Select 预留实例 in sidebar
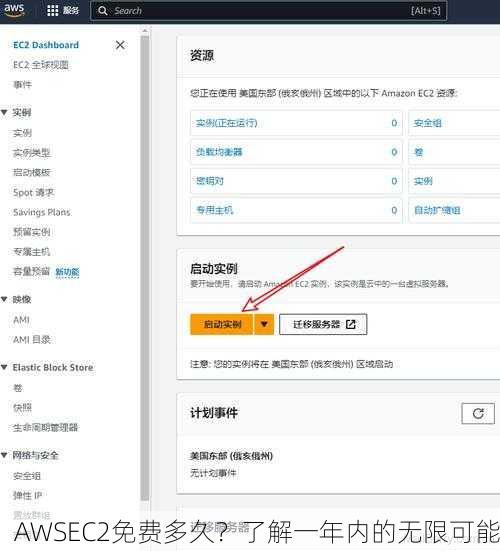Screen dimensions: 500x551 click(x=32, y=232)
